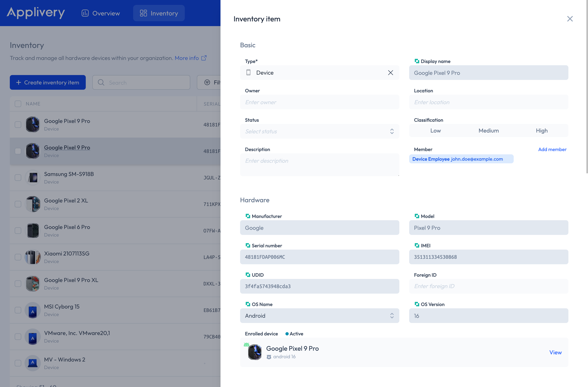Select the Inventory tab
Viewport: 588px width, 387px height.
[x=159, y=13]
